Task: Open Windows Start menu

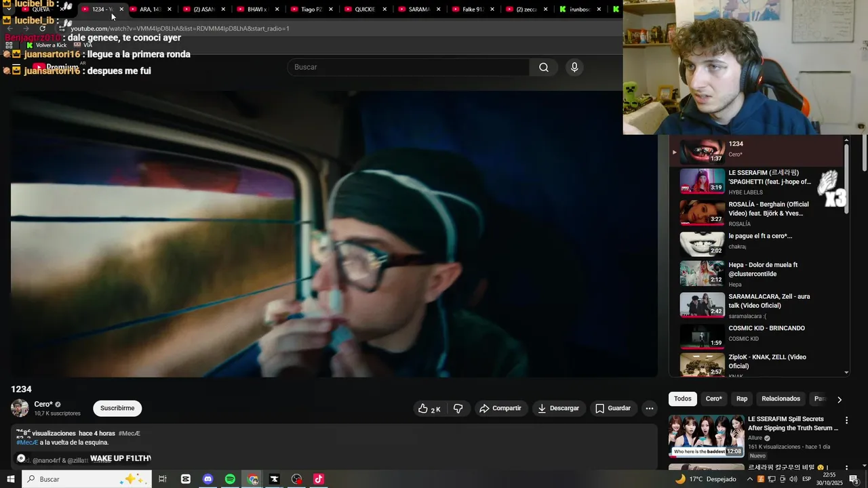Action: pyautogui.click(x=10, y=479)
